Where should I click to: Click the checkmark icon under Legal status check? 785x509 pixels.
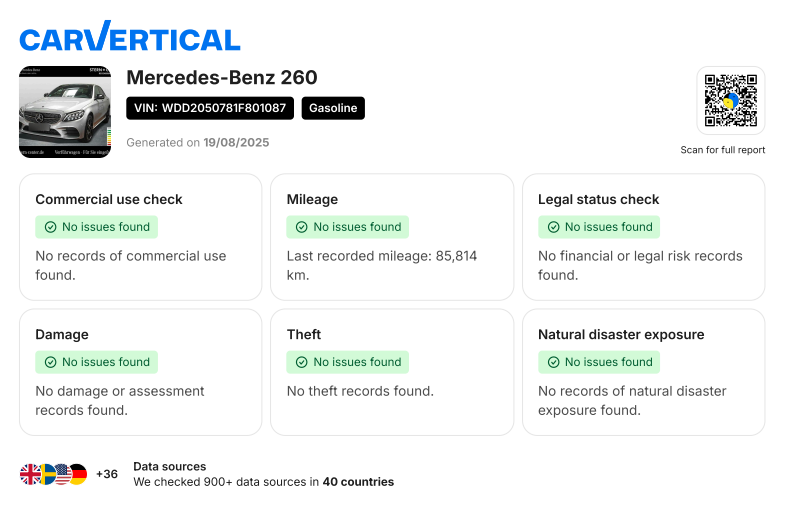pyautogui.click(x=553, y=227)
